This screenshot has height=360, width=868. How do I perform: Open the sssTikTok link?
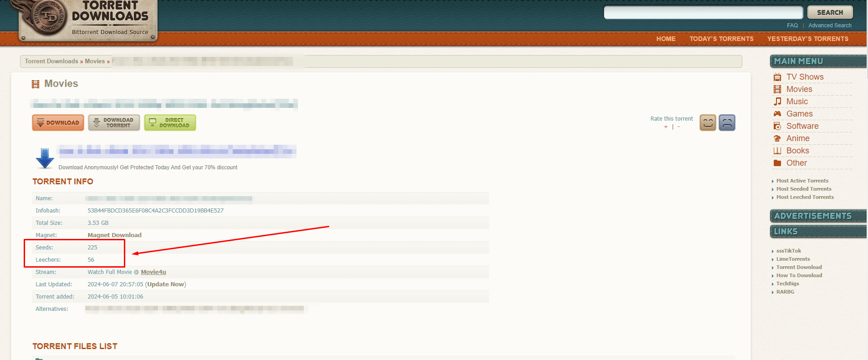tap(788, 251)
